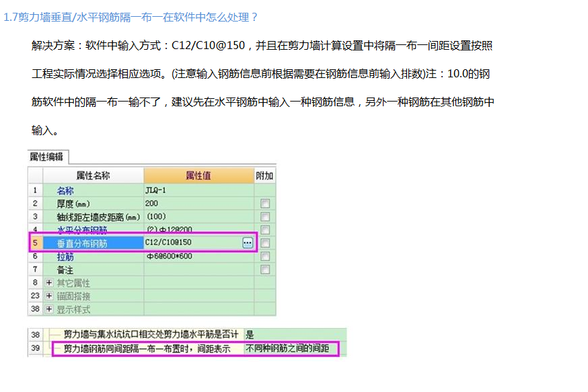The height and width of the screenshot is (392, 588).
Task: Select the 锚固搭接 label
Action: click(x=73, y=296)
